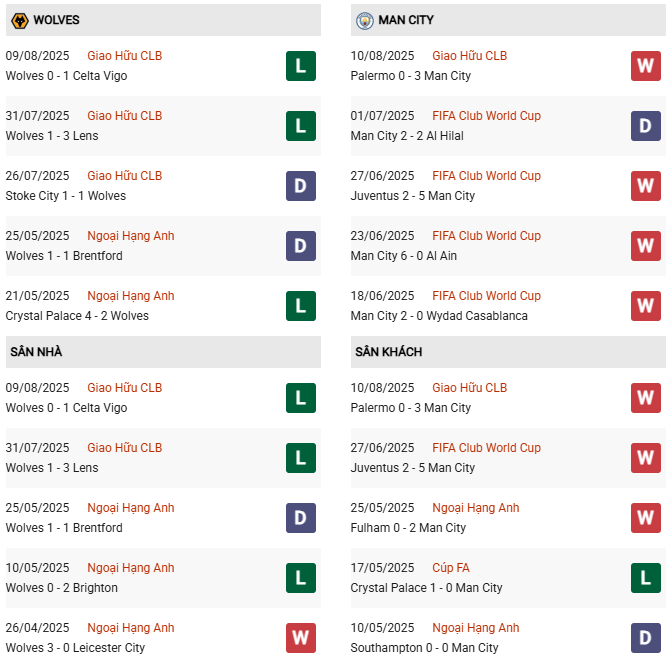The width and height of the screenshot is (666, 662).
Task: Select the SÂN KHÁCH section header
Action: point(388,352)
